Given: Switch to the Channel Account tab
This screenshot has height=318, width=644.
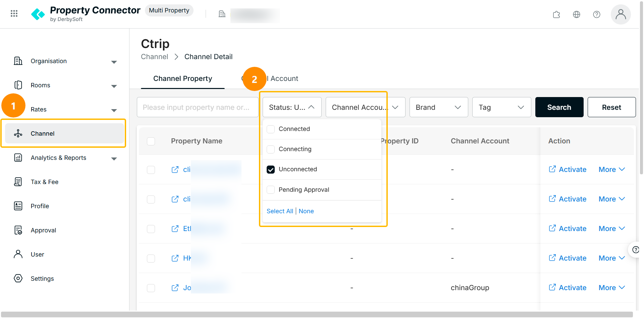Looking at the screenshot, I should pos(270,79).
